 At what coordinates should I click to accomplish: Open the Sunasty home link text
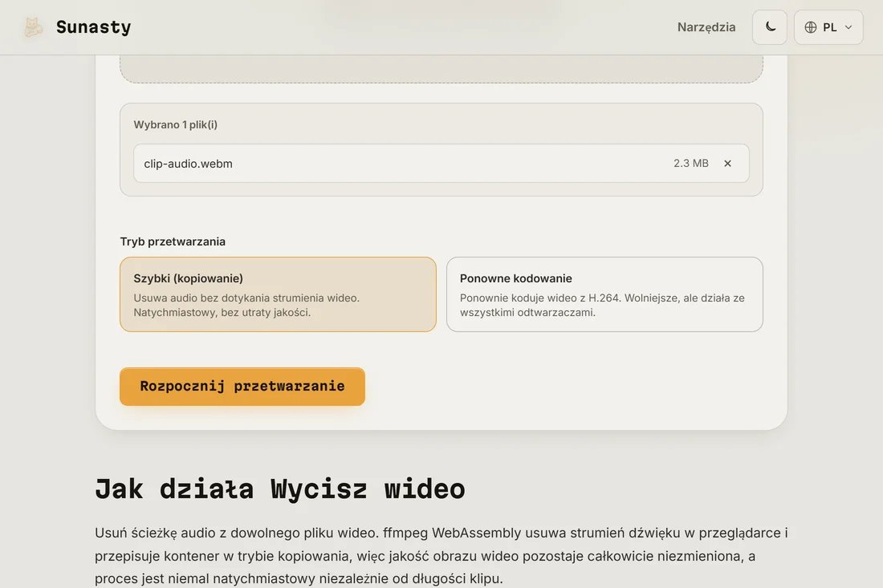(x=93, y=27)
